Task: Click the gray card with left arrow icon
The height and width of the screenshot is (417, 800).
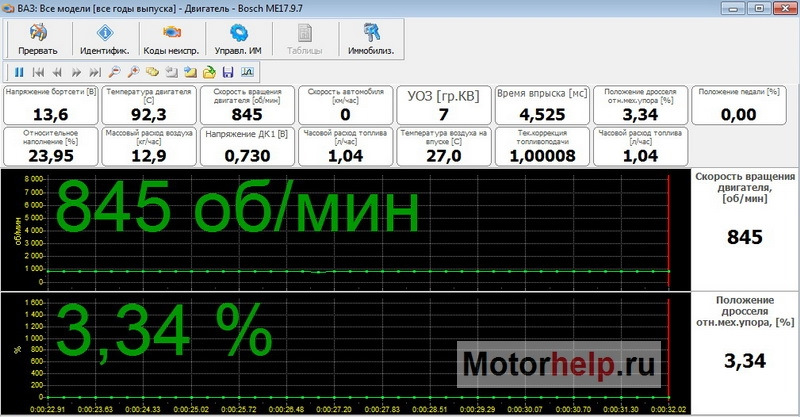Action: 171,72
